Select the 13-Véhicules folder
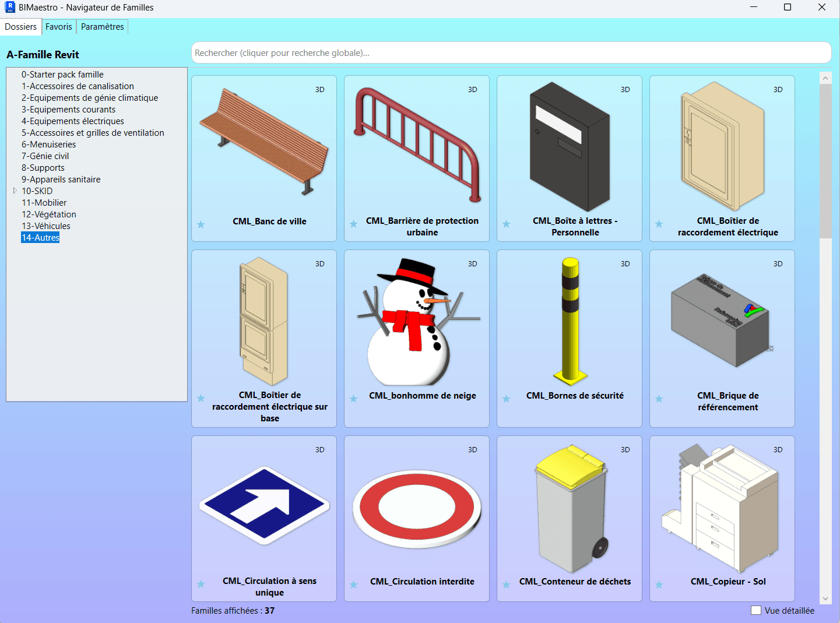The image size is (840, 623). coord(47,226)
